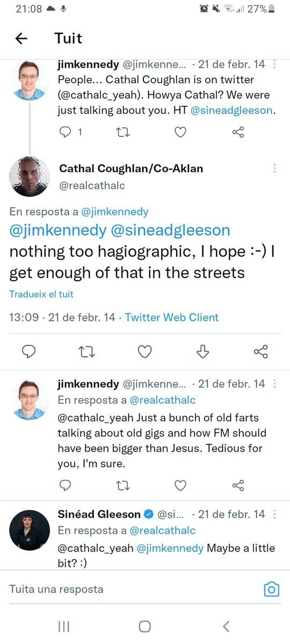This screenshot has width=290, height=644.
Task: Reply to jimkennedy's top tweet
Action: coord(65,132)
